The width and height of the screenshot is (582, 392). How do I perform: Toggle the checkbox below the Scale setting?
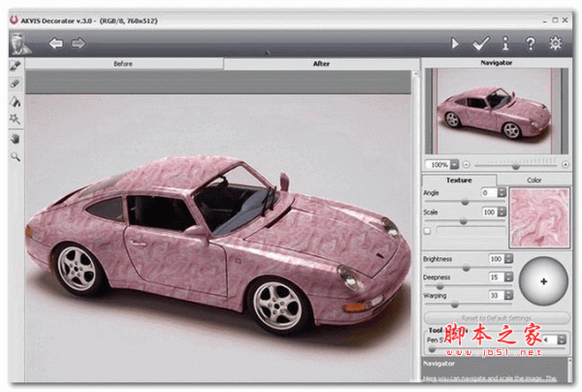428,230
